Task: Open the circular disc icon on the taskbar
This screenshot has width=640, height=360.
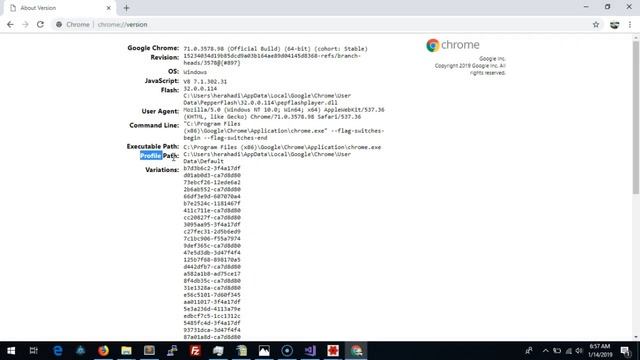Action: (x=287, y=351)
